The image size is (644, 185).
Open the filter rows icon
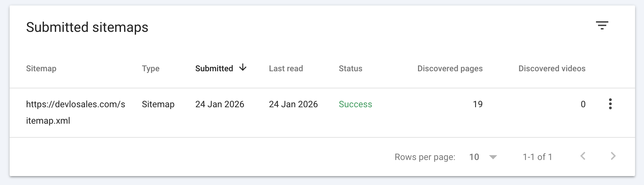click(x=602, y=25)
